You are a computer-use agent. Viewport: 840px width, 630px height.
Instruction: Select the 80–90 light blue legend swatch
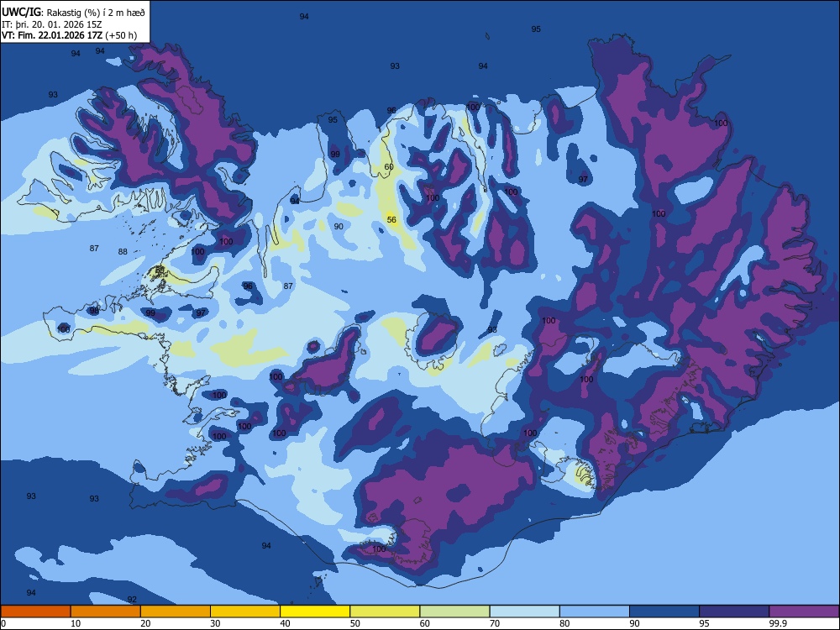pos(595,612)
